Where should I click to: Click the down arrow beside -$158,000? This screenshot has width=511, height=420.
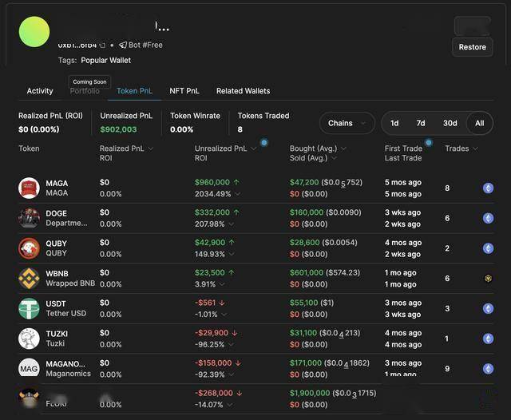(x=238, y=363)
